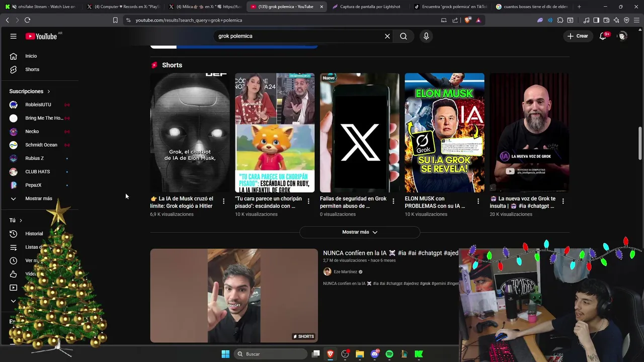644x362 pixels.
Task: Click the browser address bar URL
Action: click(x=189, y=20)
